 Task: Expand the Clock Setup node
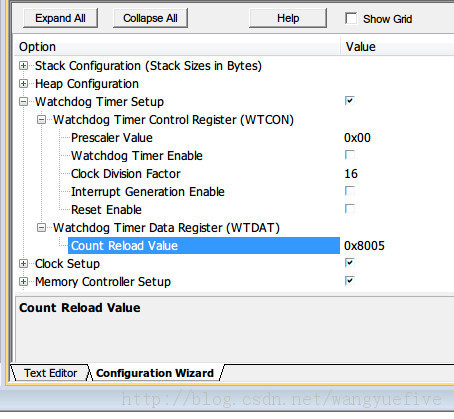click(x=23, y=264)
